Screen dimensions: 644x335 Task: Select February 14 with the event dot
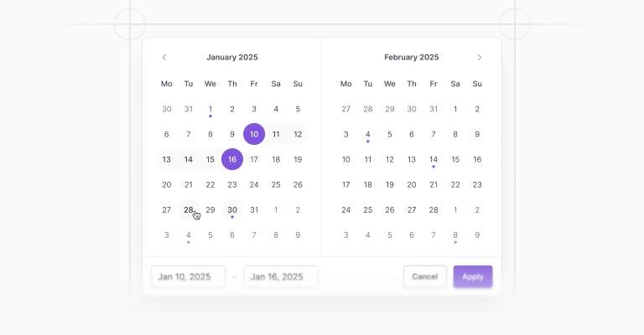[434, 159]
